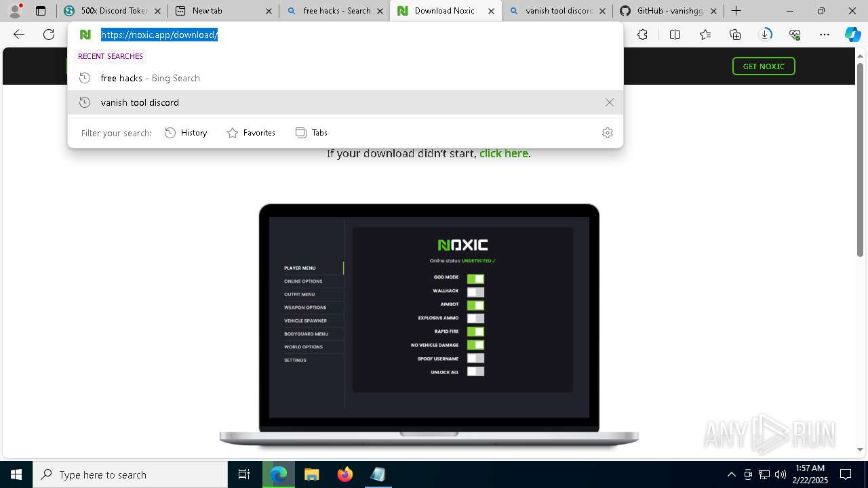868x488 pixels.
Task: Open the Windows Start menu
Action: tap(16, 474)
